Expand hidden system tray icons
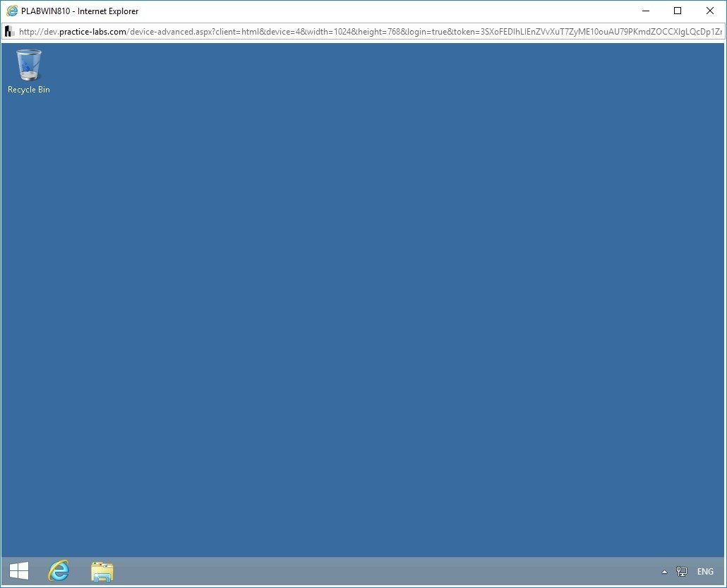 (x=664, y=571)
